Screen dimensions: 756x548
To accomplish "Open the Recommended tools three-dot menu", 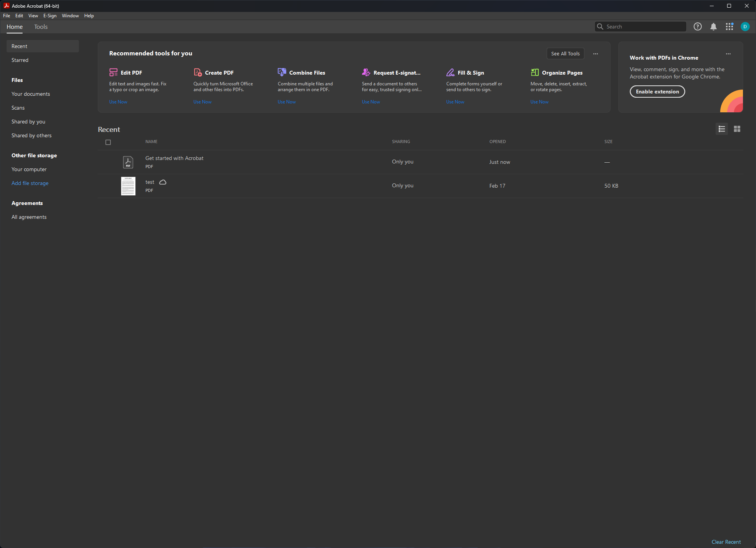I will pyautogui.click(x=595, y=54).
